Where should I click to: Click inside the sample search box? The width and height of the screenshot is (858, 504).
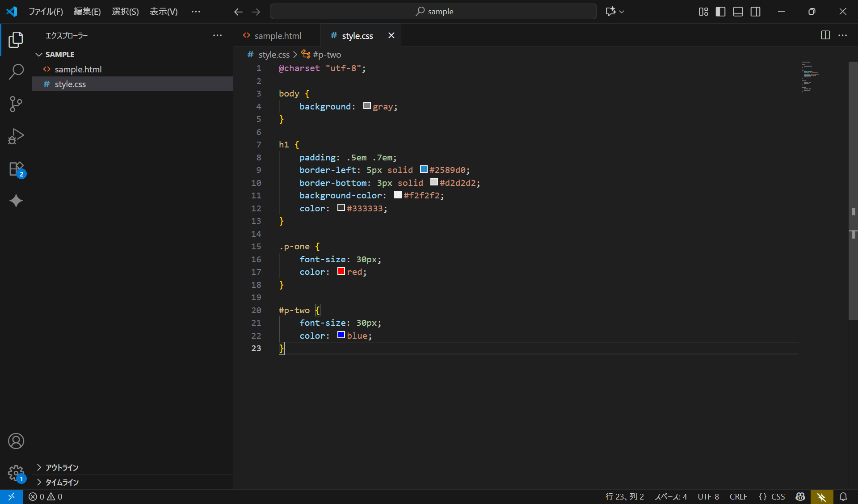click(x=433, y=12)
